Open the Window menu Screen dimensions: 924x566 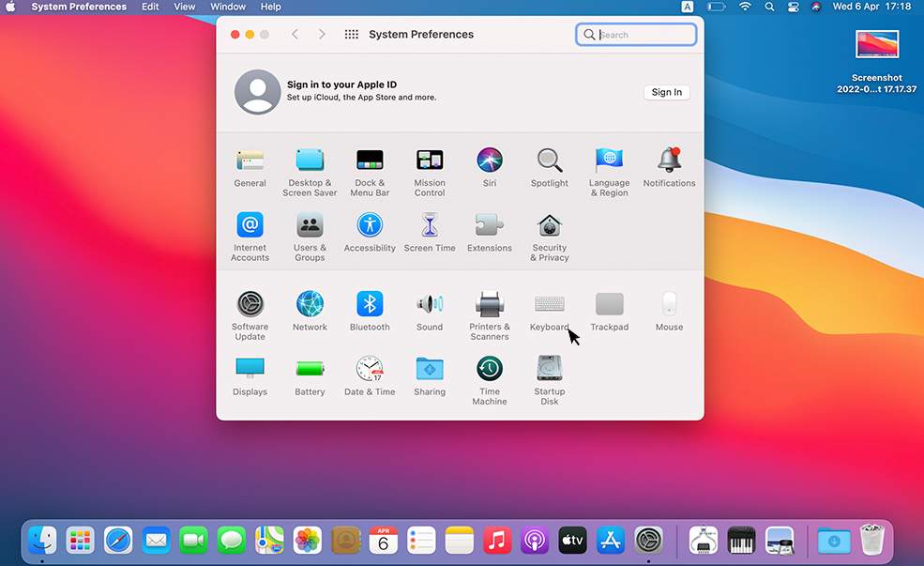point(228,8)
